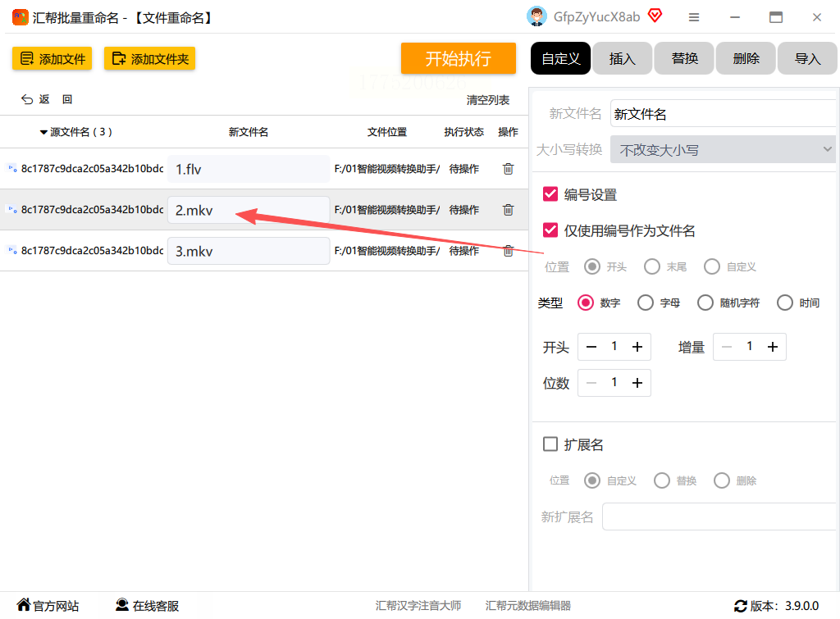The height and width of the screenshot is (619, 840).
Task: Select the 开头 position radio button
Action: click(x=592, y=266)
